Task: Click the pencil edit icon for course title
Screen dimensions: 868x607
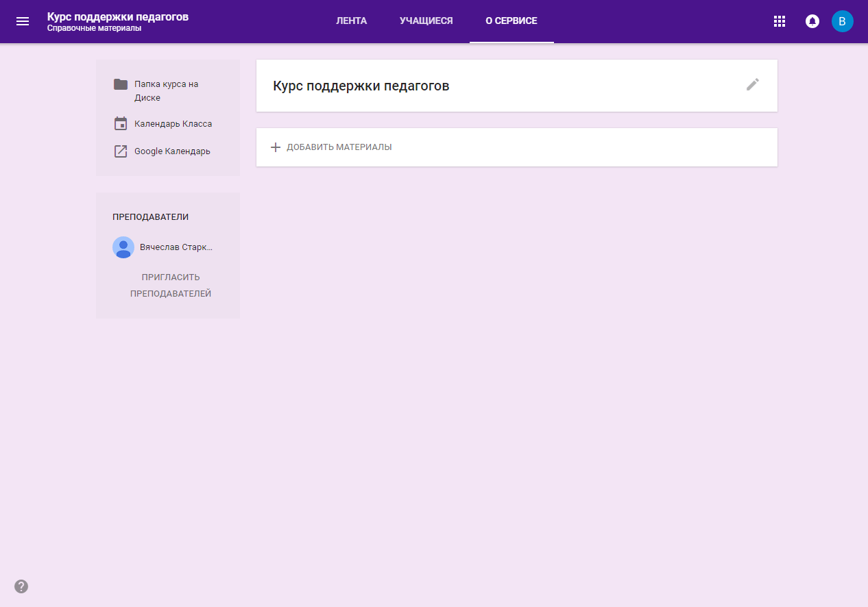Action: pyautogui.click(x=753, y=85)
